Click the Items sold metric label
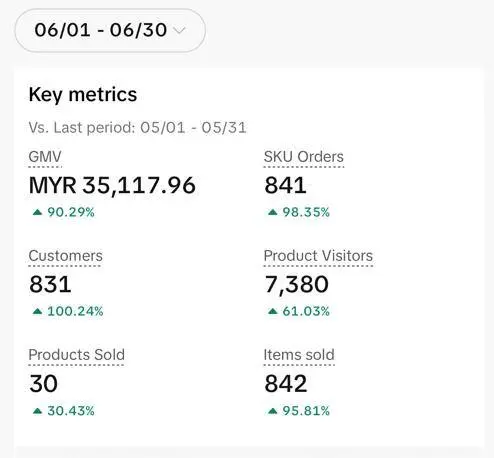 click(x=299, y=355)
